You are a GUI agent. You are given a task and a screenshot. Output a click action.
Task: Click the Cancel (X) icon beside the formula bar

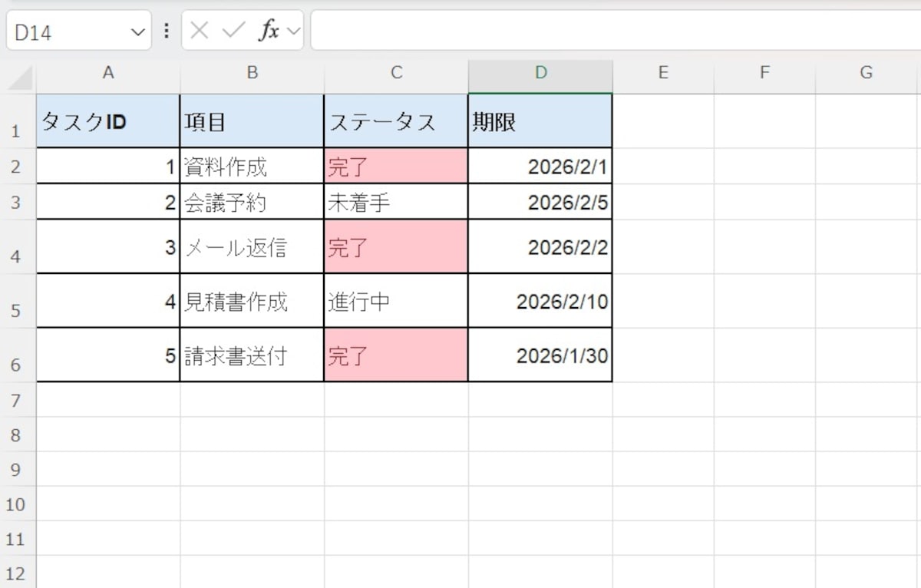pos(200,31)
